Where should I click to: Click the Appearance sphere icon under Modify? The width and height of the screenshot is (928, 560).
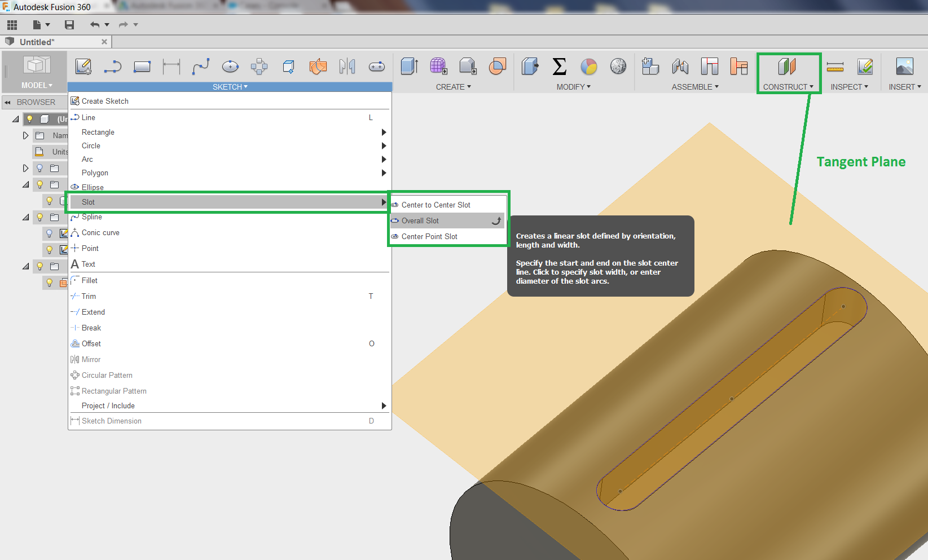tap(589, 66)
